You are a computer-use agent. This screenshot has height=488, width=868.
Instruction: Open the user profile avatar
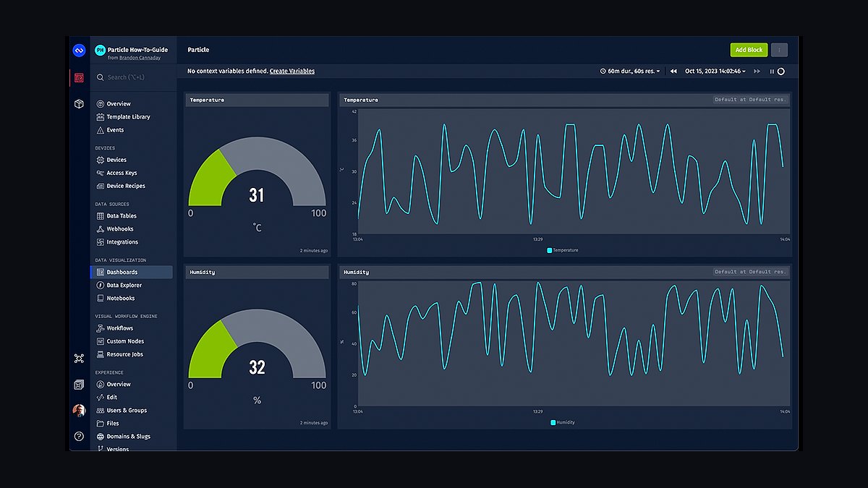point(79,410)
